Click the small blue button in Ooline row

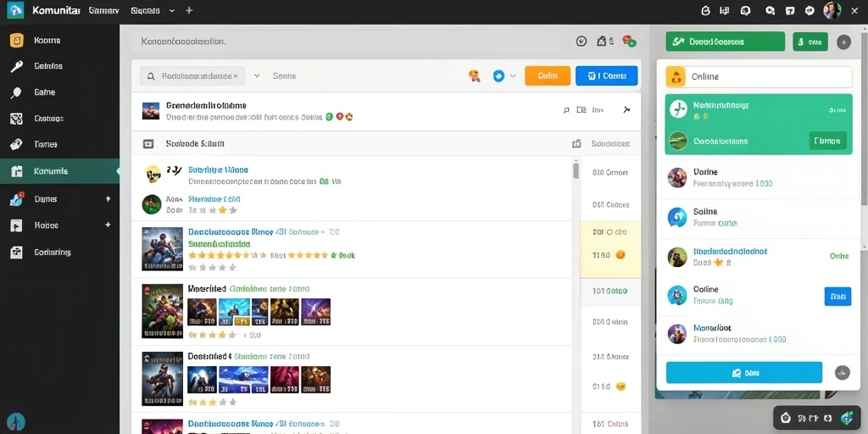coord(837,296)
